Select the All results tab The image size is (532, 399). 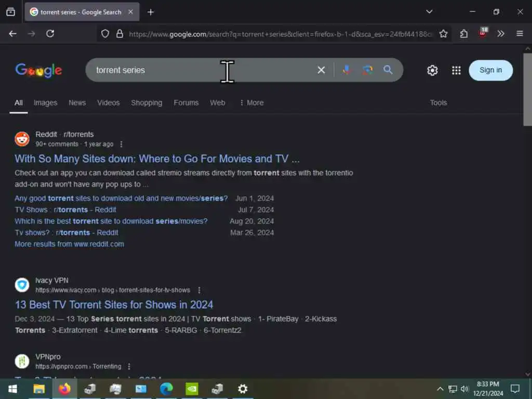pyautogui.click(x=19, y=103)
